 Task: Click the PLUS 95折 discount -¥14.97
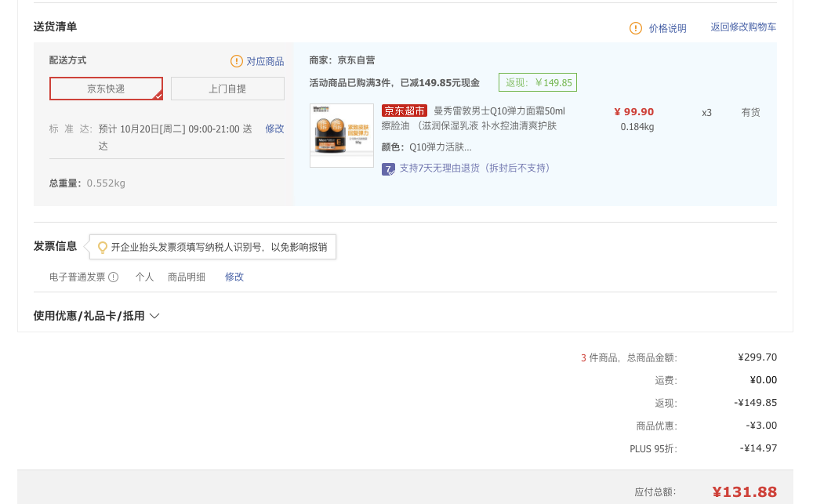[x=758, y=448]
